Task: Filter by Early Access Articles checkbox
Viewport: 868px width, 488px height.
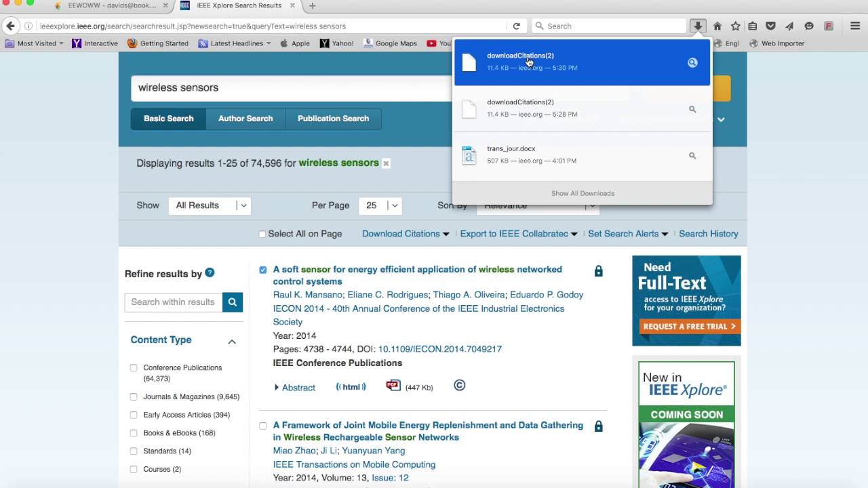Action: [134, 415]
